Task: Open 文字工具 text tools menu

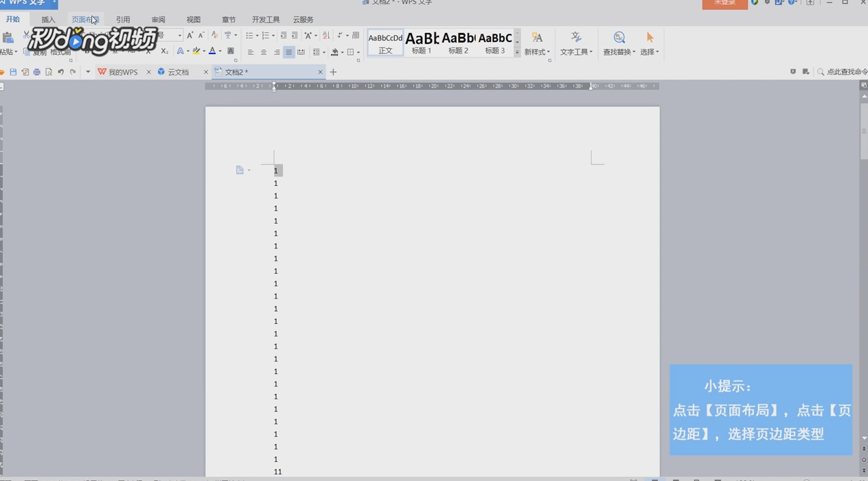Action: coord(575,43)
